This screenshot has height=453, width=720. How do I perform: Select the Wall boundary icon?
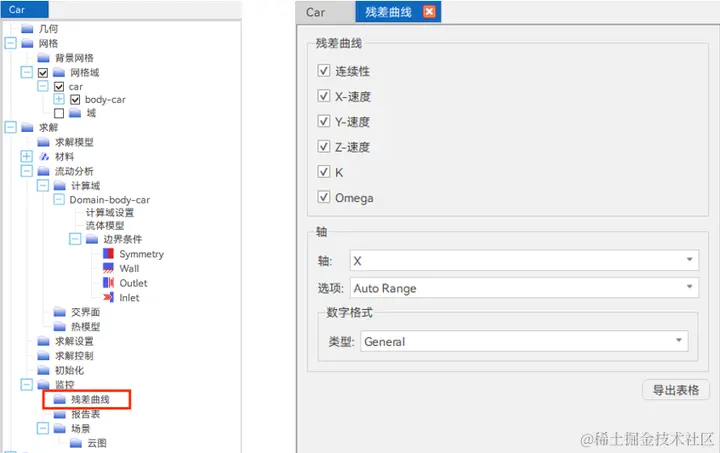[x=108, y=268]
